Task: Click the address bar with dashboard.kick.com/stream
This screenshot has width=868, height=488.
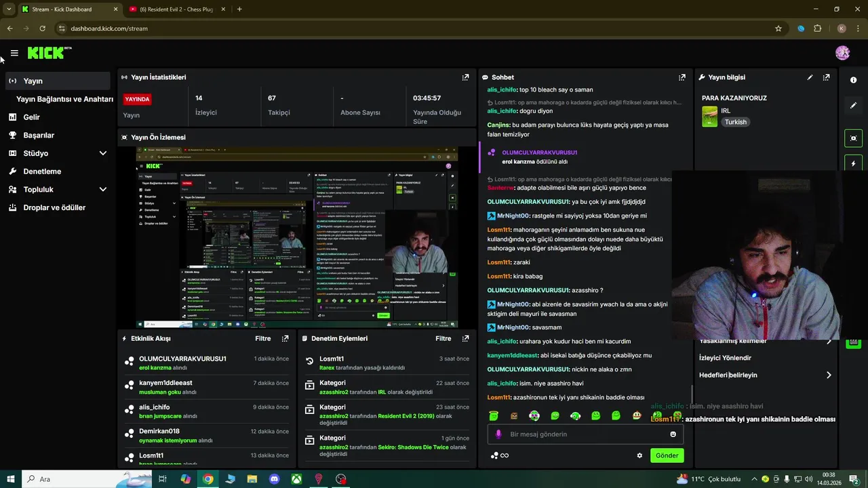Action: (407, 28)
